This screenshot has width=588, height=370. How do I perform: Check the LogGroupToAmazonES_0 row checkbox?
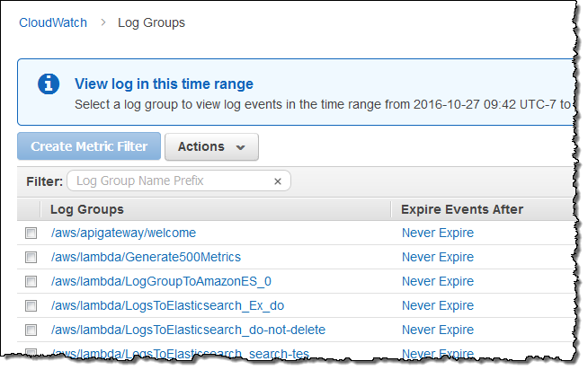tap(31, 282)
